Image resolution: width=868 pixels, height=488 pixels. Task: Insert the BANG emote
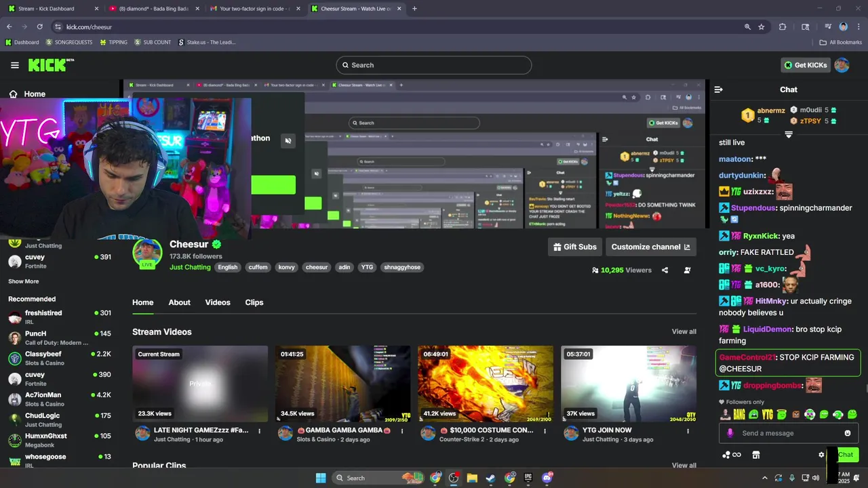[739, 414]
